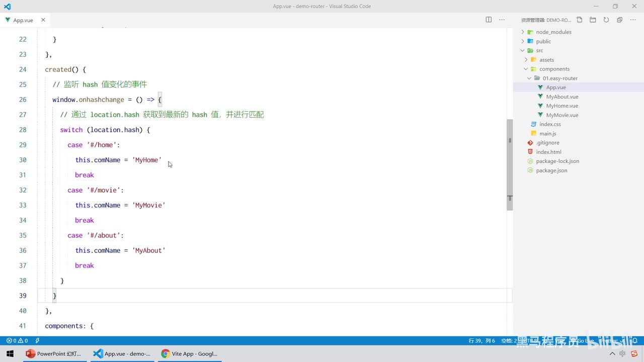The width and height of the screenshot is (644, 362).
Task: Click the lightning status bar icon
Action: pyautogui.click(x=38, y=340)
